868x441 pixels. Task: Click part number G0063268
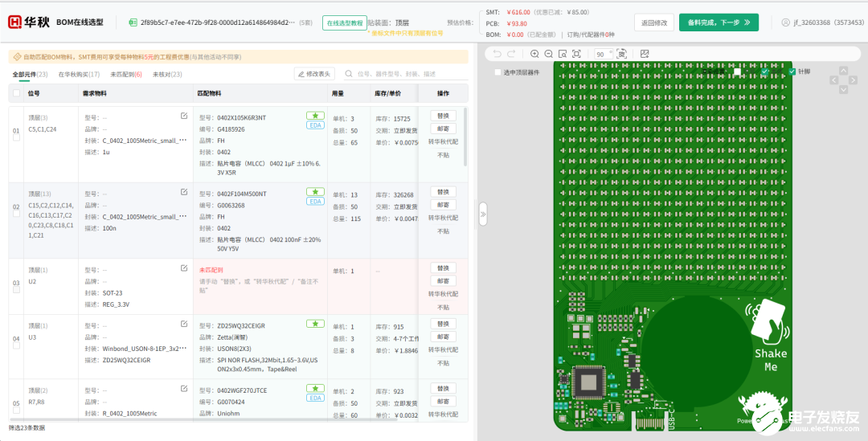point(231,206)
